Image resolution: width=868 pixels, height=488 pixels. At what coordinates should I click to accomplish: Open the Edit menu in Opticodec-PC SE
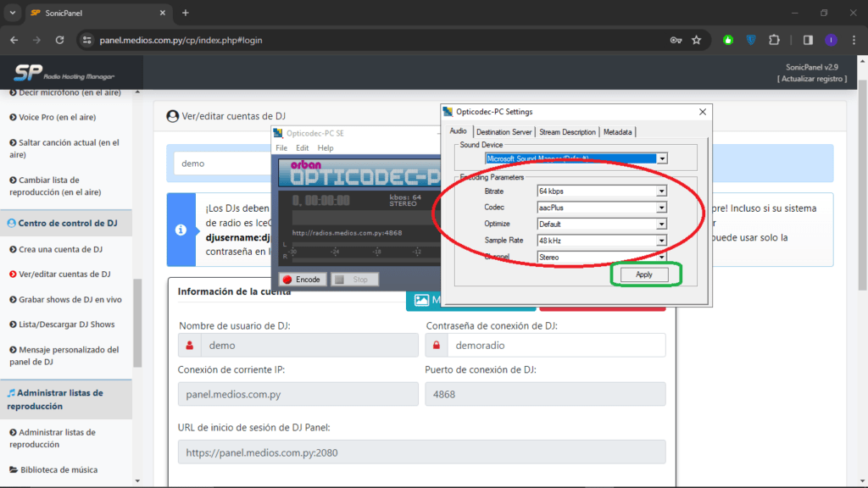pos(302,147)
